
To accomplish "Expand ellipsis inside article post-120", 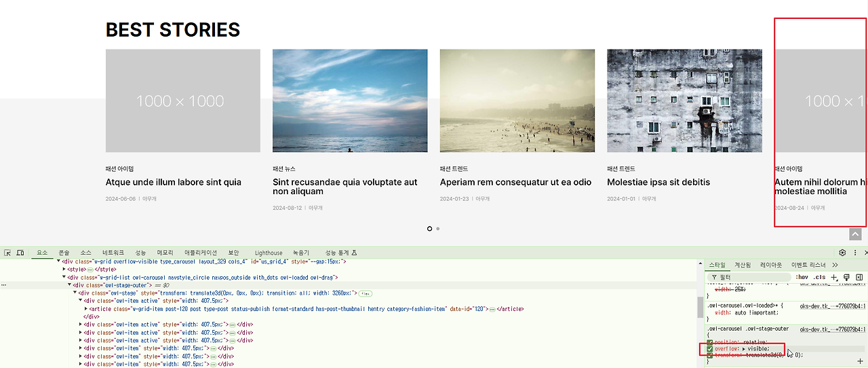I will (492, 309).
